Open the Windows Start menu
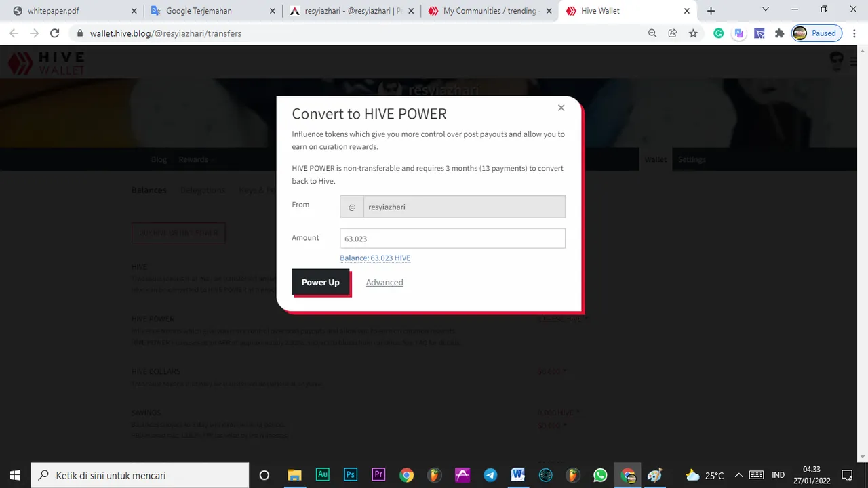Viewport: 868px width, 488px height. click(x=15, y=475)
